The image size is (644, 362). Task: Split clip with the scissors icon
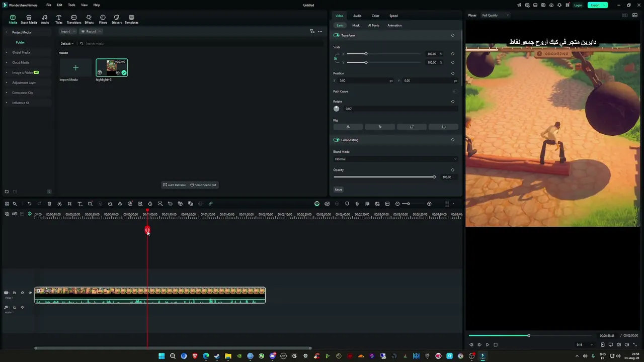[59, 204]
